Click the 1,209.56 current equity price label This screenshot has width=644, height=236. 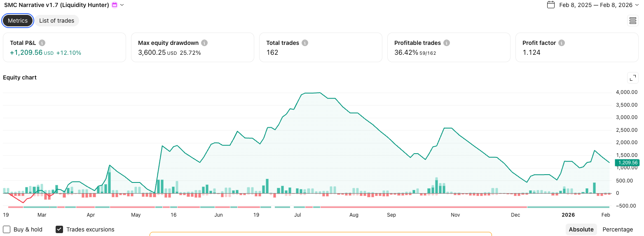tap(628, 163)
